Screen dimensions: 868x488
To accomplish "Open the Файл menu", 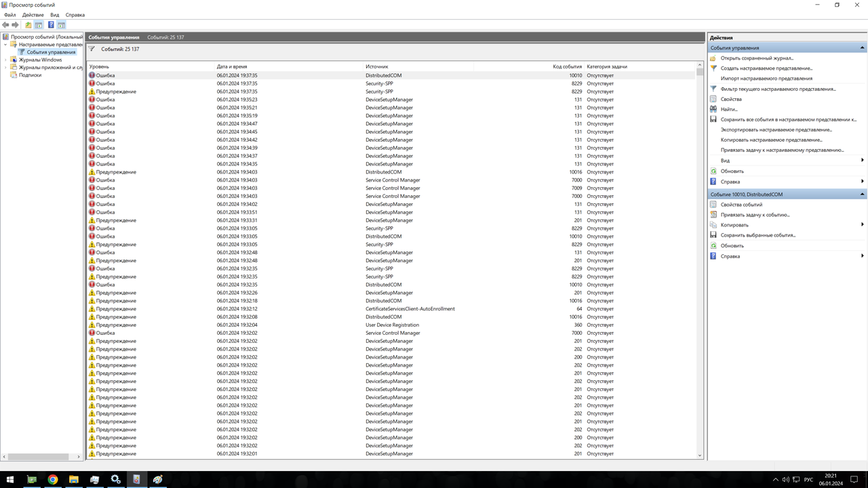I will click(x=9, y=15).
